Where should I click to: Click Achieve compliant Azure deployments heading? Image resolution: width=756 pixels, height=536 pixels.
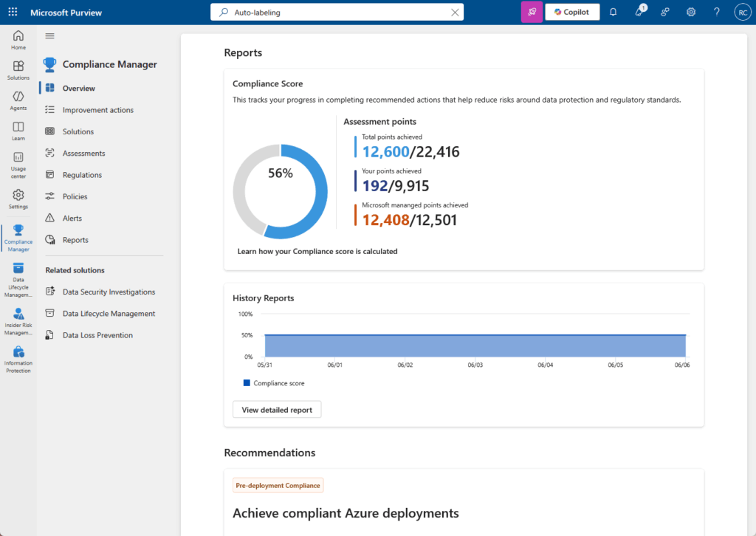(346, 513)
